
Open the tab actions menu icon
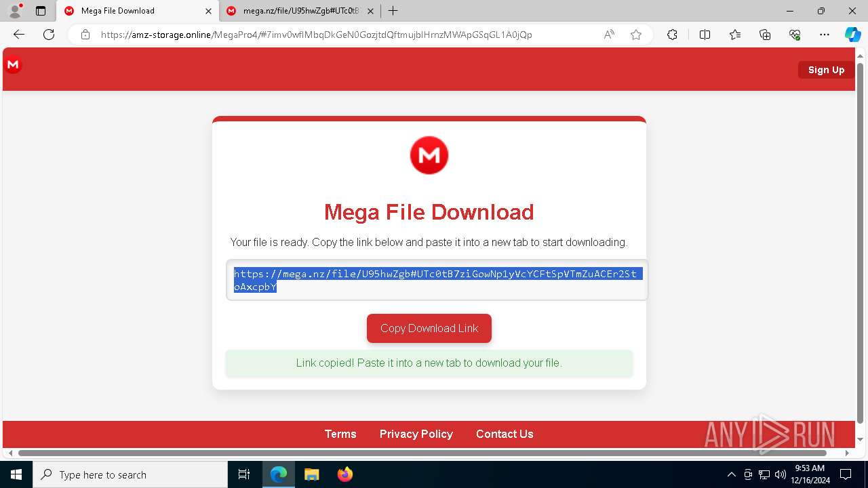(x=41, y=11)
